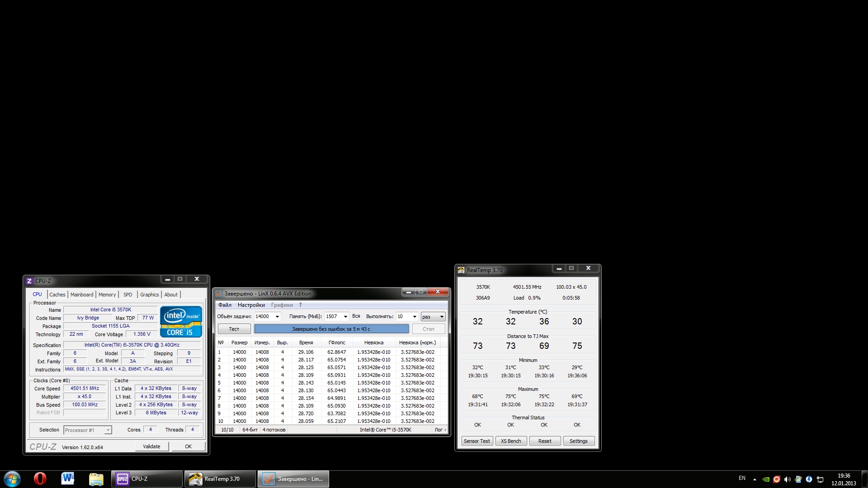868x488 pixels.
Task: Open the Processor #1 selection dropdown
Action: tap(108, 430)
